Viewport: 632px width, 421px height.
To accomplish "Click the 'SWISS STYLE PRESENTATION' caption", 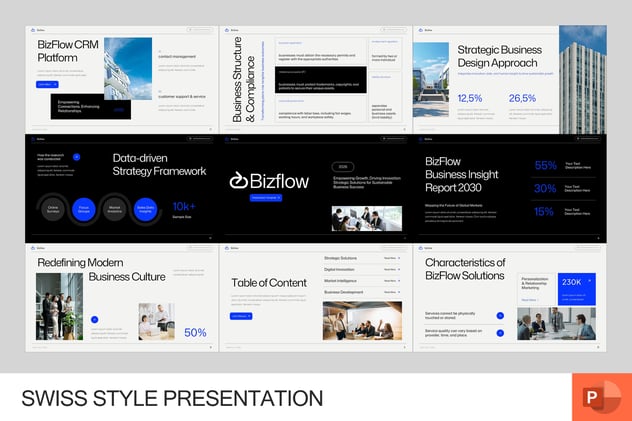I will coord(172,398).
